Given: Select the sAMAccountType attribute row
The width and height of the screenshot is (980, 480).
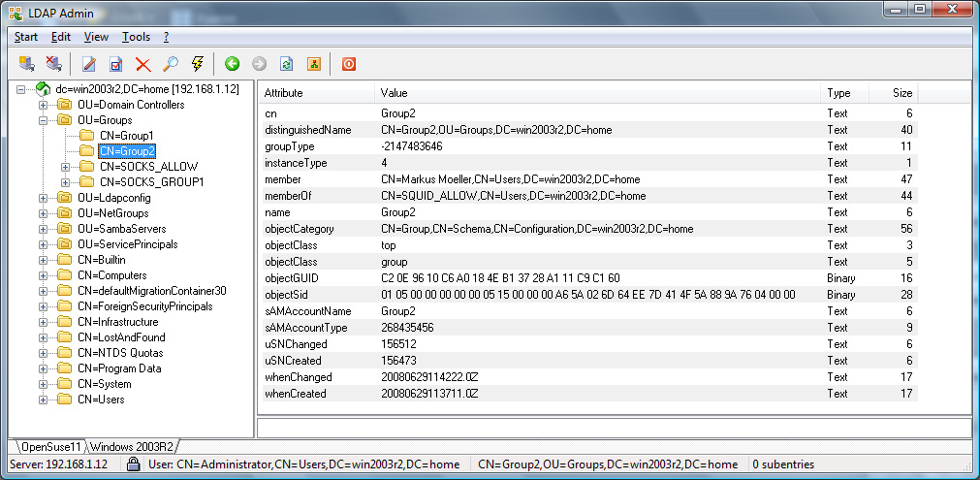Looking at the screenshot, I should tap(588, 328).
